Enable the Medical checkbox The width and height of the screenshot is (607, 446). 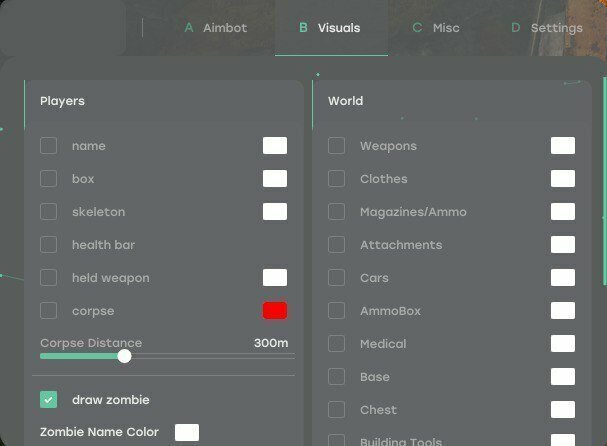point(336,343)
